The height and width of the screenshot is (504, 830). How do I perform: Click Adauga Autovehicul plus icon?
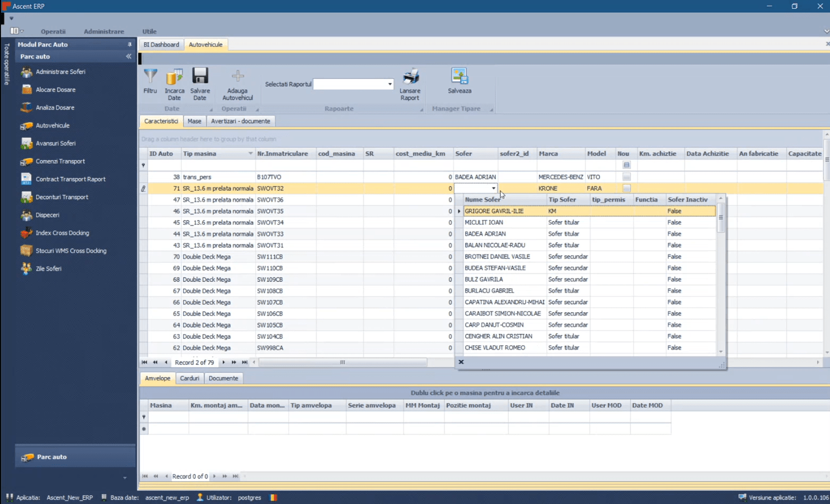point(237,76)
